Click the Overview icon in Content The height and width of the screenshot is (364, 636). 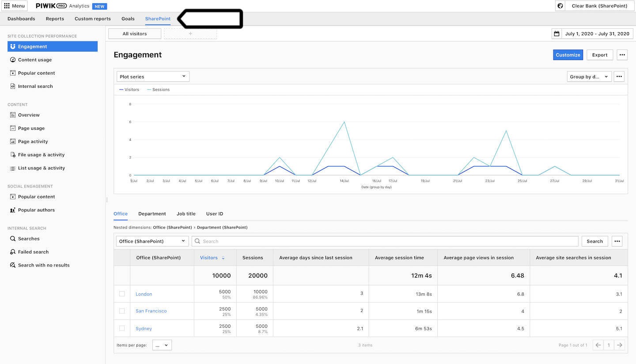13,115
